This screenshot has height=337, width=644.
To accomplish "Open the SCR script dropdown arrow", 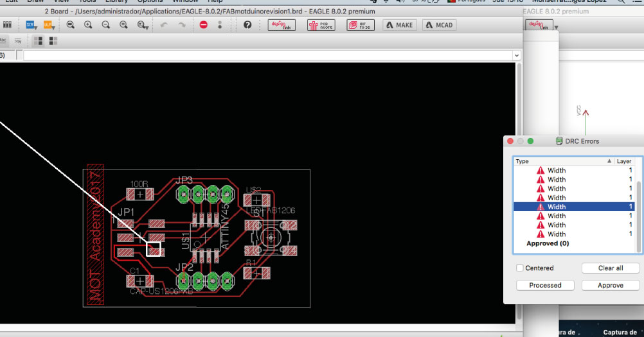I will point(36,28).
